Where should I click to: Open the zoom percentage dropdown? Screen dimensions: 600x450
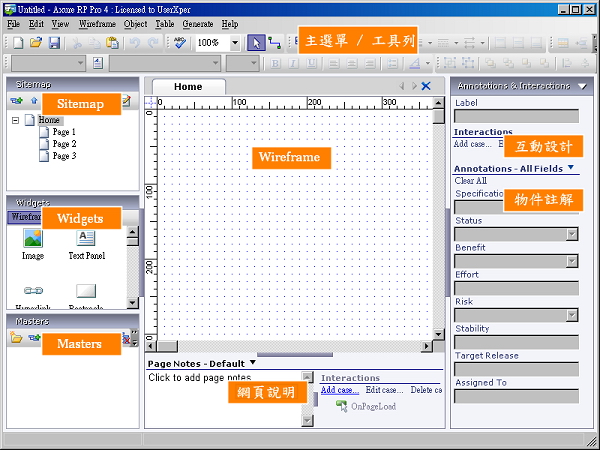pyautogui.click(x=234, y=43)
